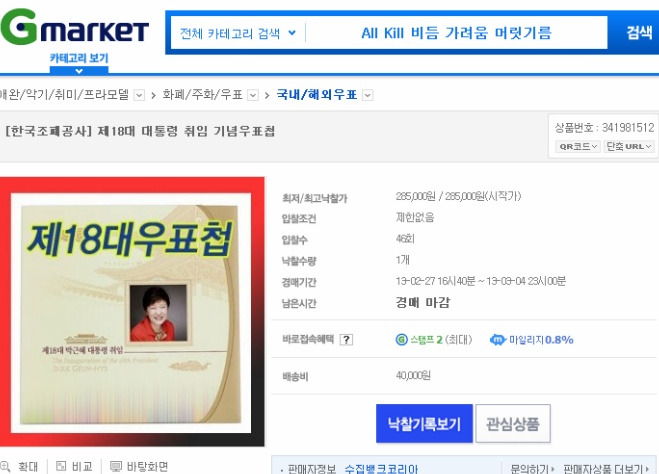Open dropdown next to 화폐/주화/우표
659x474 pixels.
(253, 95)
